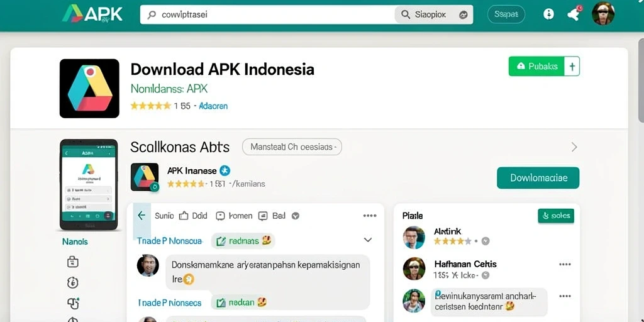Image resolution: width=644 pixels, height=322 pixels.
Task: Click the 'soles' green button in Piasle panel
Action: [556, 216]
